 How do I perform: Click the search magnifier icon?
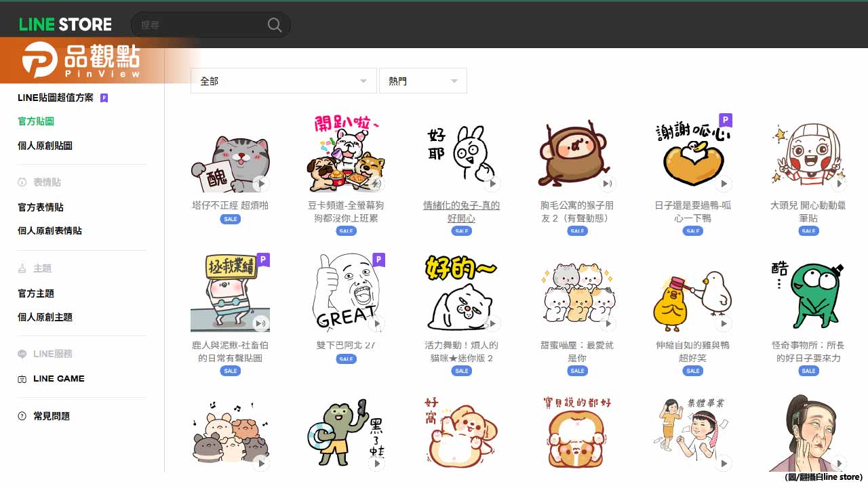click(275, 25)
